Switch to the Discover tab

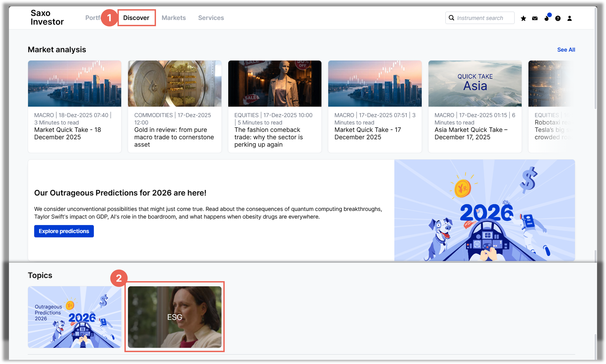tap(136, 18)
